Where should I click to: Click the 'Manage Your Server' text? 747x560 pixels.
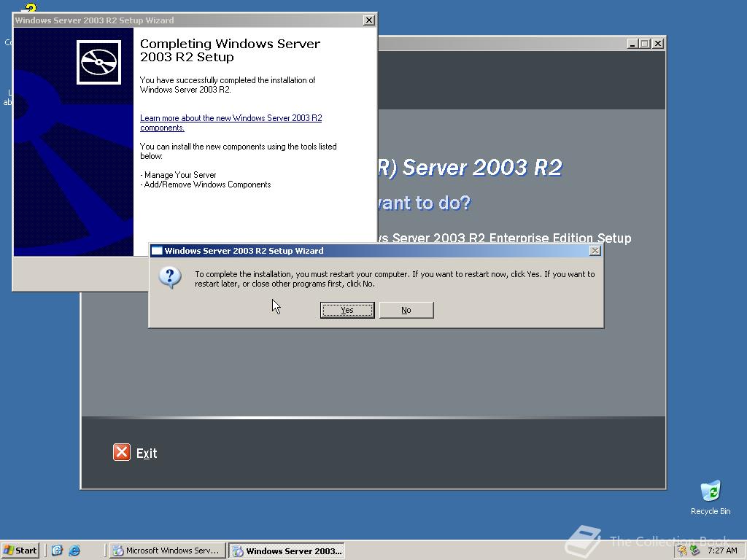coord(180,175)
